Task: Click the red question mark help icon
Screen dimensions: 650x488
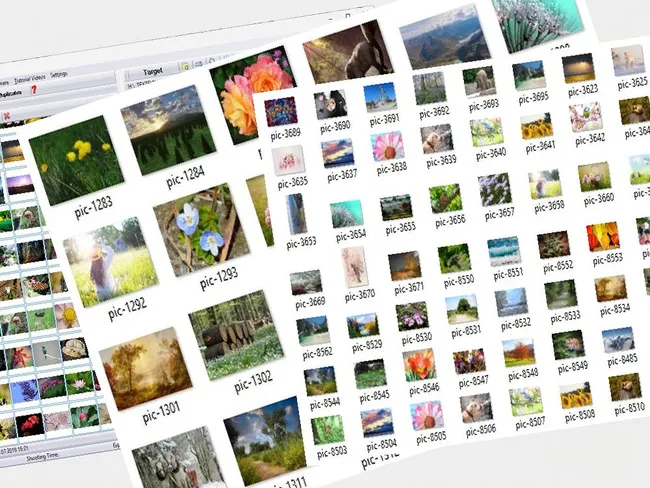Action: tap(34, 89)
